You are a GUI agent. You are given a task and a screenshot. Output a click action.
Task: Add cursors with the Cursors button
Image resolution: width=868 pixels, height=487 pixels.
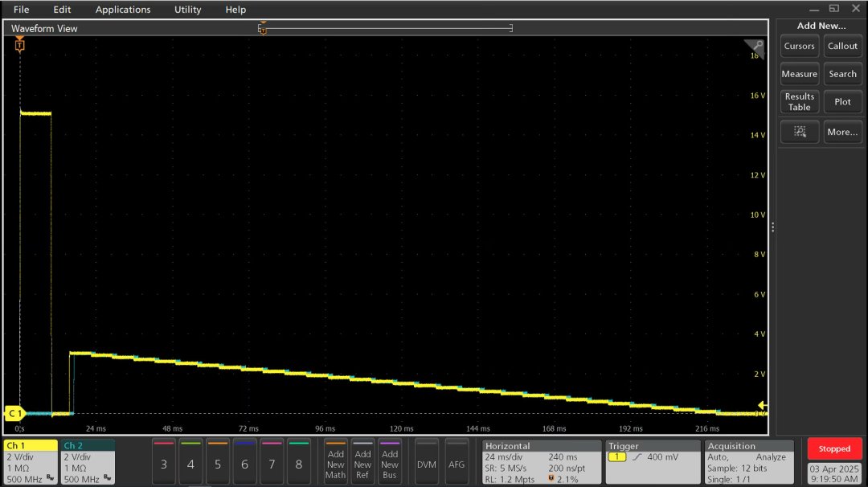point(799,46)
